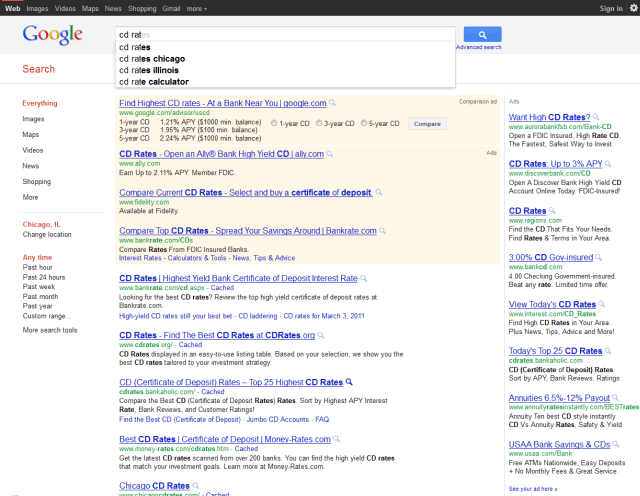
Task: Filter results by Past week
Action: (x=39, y=287)
